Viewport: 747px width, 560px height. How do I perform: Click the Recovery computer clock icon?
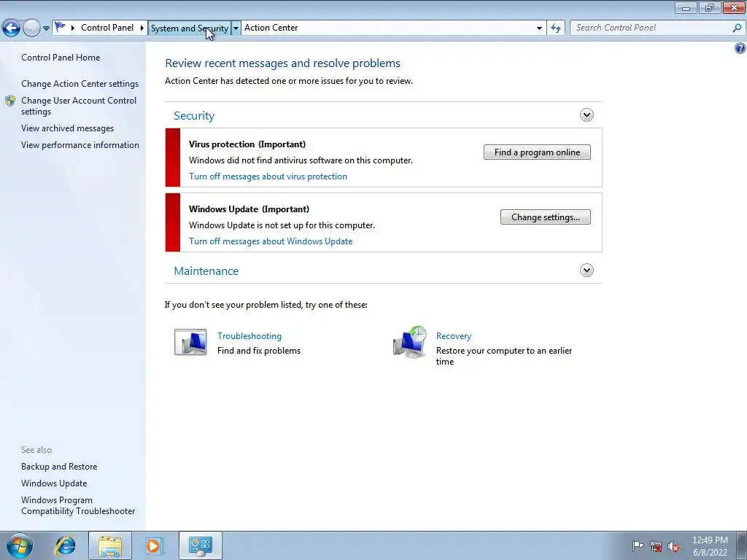410,342
